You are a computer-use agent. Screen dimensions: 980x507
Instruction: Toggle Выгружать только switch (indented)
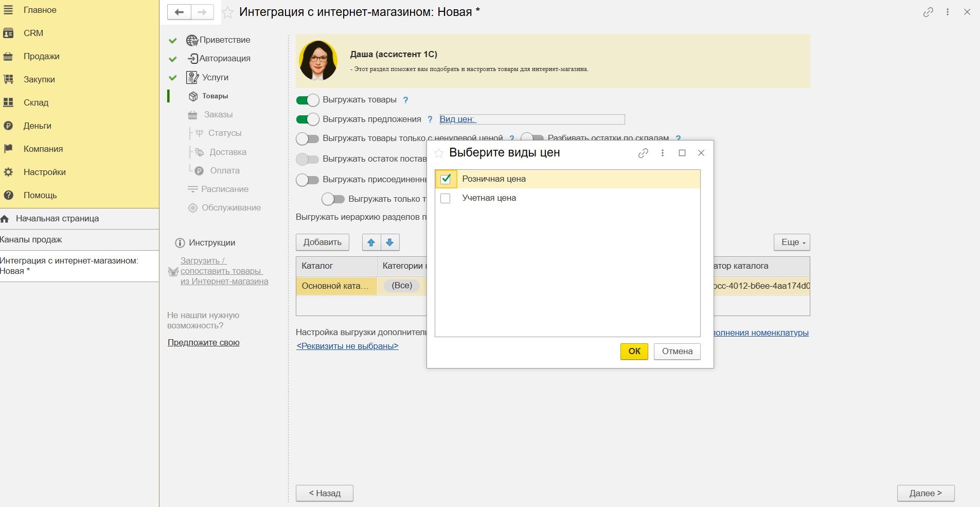pyautogui.click(x=333, y=199)
